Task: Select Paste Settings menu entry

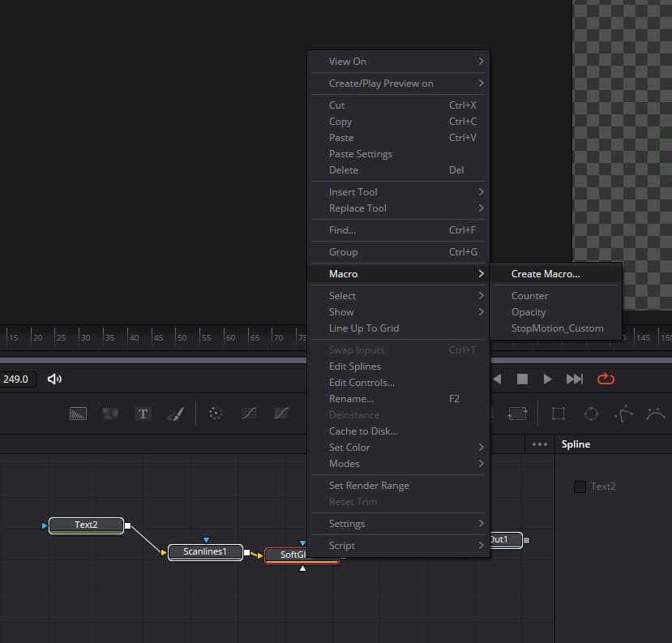Action: (x=399, y=154)
